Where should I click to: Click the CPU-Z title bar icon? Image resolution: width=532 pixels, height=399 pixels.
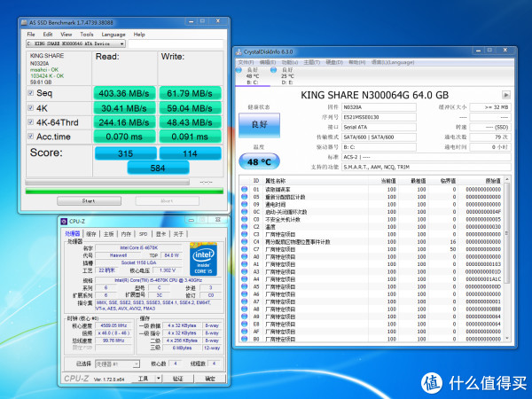[64, 222]
